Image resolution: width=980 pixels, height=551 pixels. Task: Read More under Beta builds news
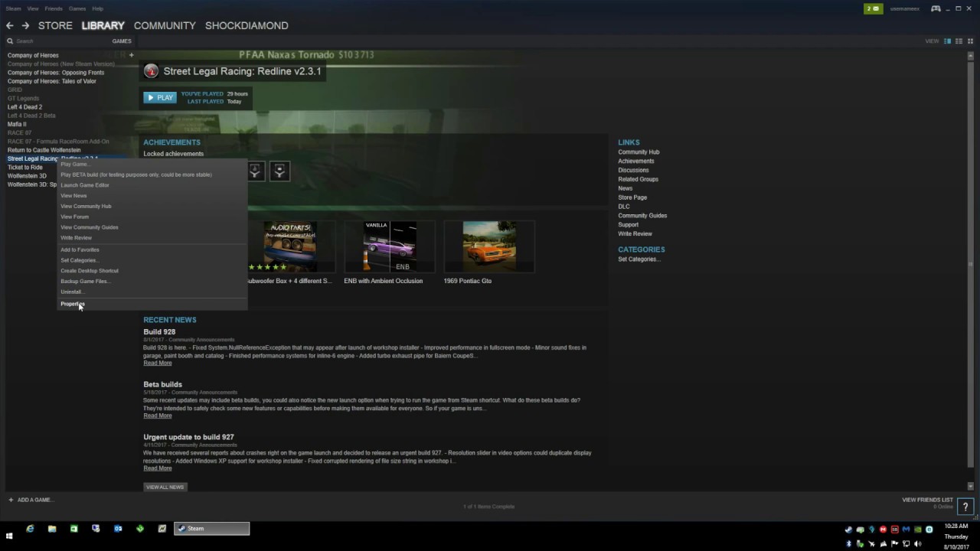pos(157,416)
